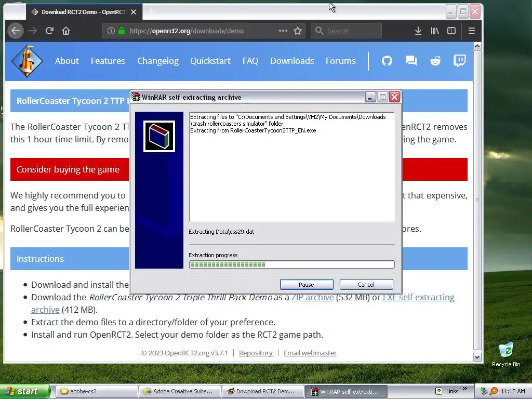
Task: Pause the WinRAR extraction
Action: 307,284
